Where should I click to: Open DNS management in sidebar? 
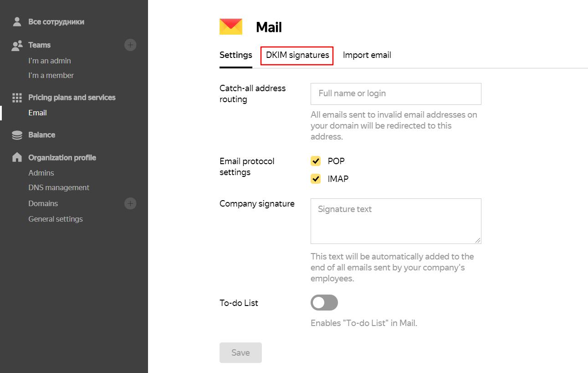coord(59,187)
